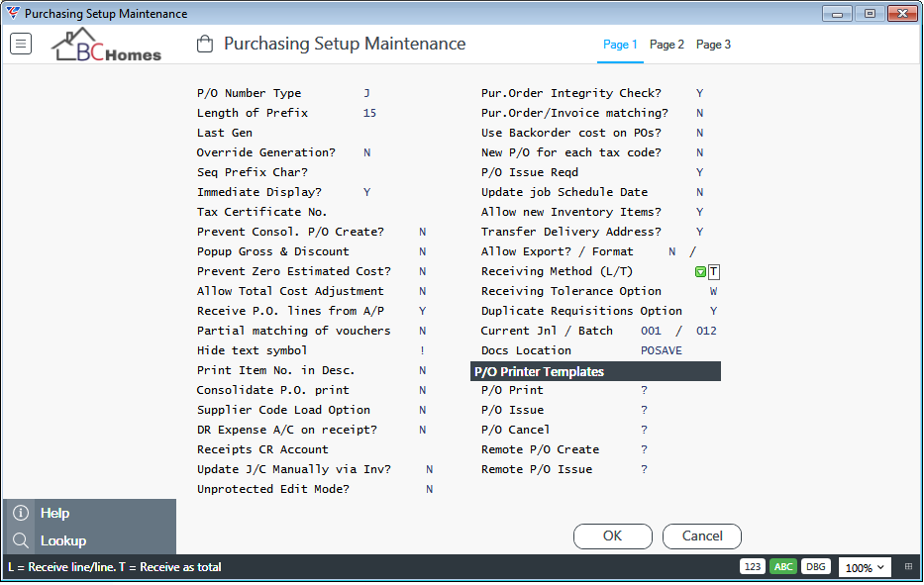Click the Length of Prefix value 15

[369, 113]
